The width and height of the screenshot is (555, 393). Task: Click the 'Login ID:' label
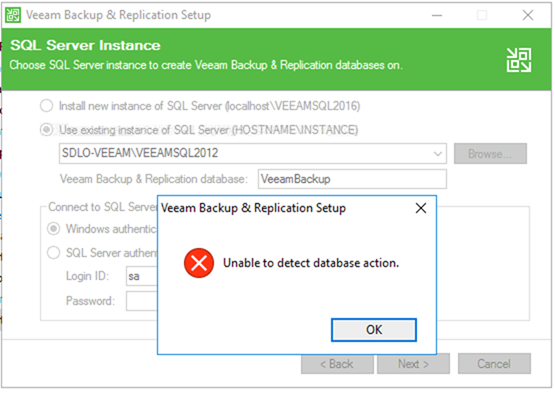(x=87, y=276)
